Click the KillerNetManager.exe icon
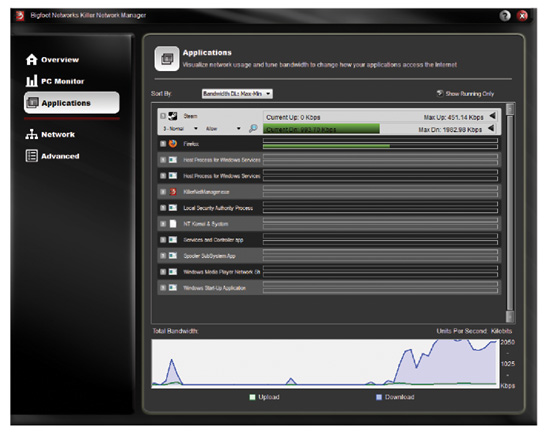 tap(173, 191)
